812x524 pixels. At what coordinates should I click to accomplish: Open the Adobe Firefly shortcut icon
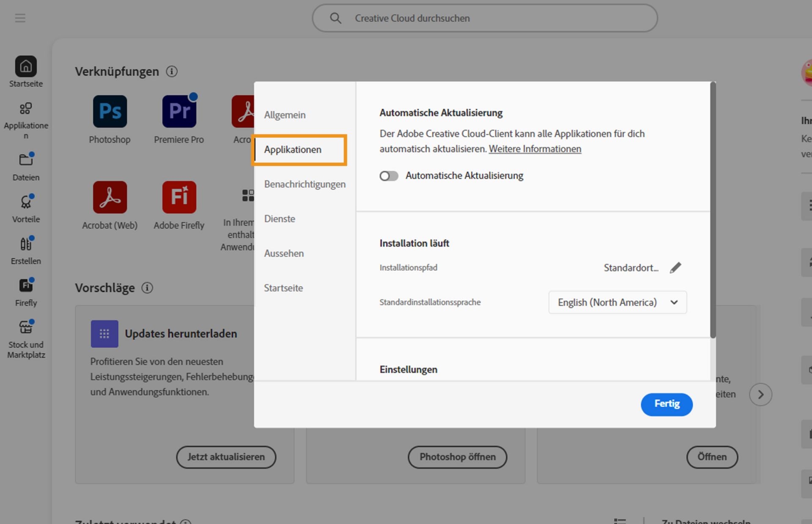tap(179, 197)
